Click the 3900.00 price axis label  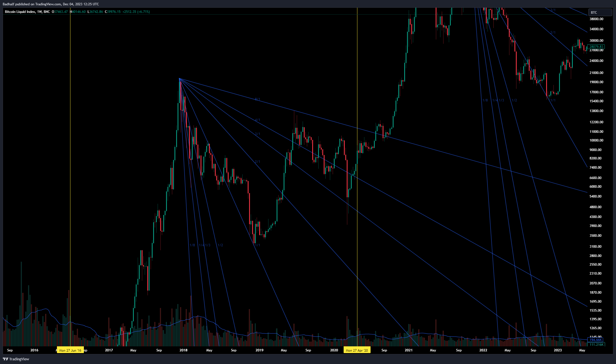click(596, 226)
